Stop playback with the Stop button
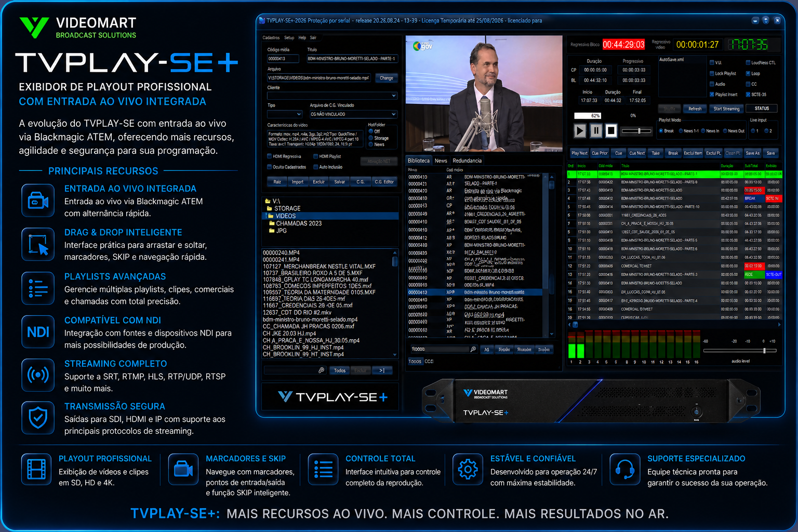Viewport: 798px width, 532px height. (611, 130)
